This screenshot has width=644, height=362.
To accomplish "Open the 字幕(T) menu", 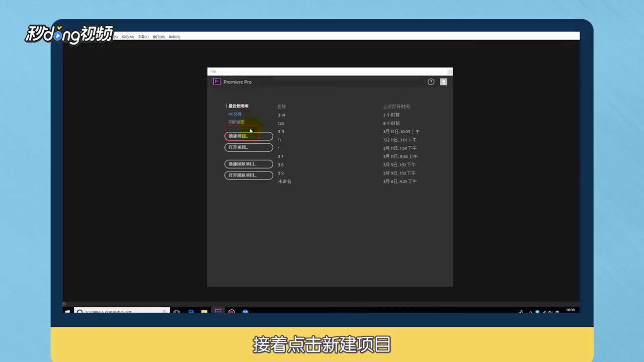I will tap(143, 37).
